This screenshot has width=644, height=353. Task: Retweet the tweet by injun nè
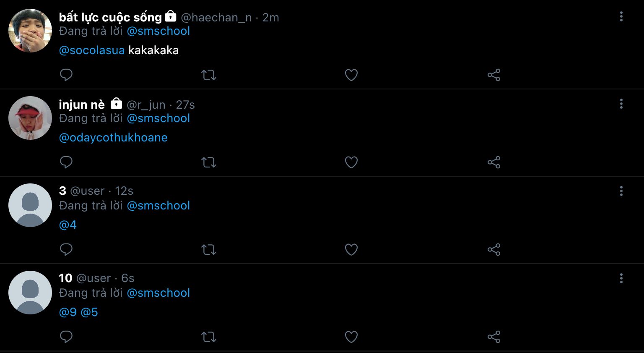pos(209,162)
